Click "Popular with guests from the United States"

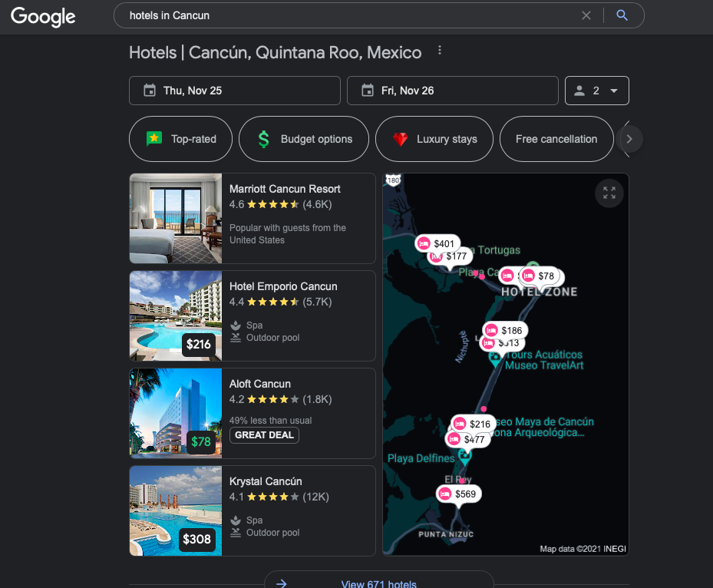(x=287, y=234)
